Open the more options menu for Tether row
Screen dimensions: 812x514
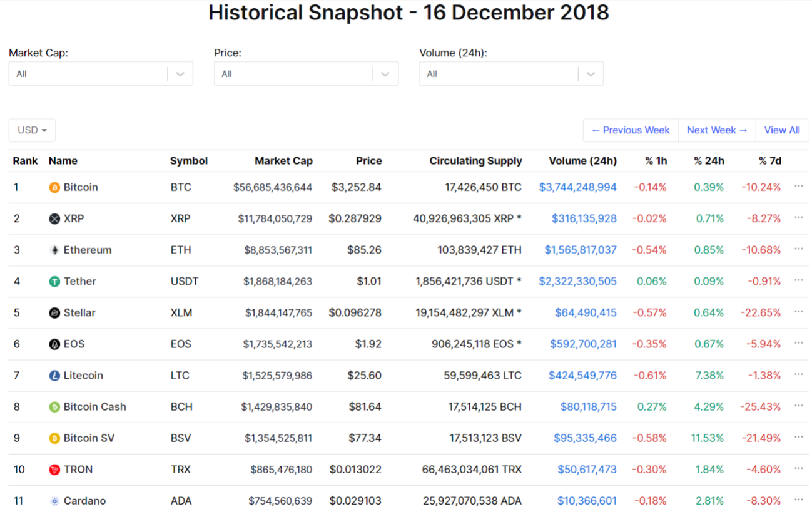[x=798, y=280]
